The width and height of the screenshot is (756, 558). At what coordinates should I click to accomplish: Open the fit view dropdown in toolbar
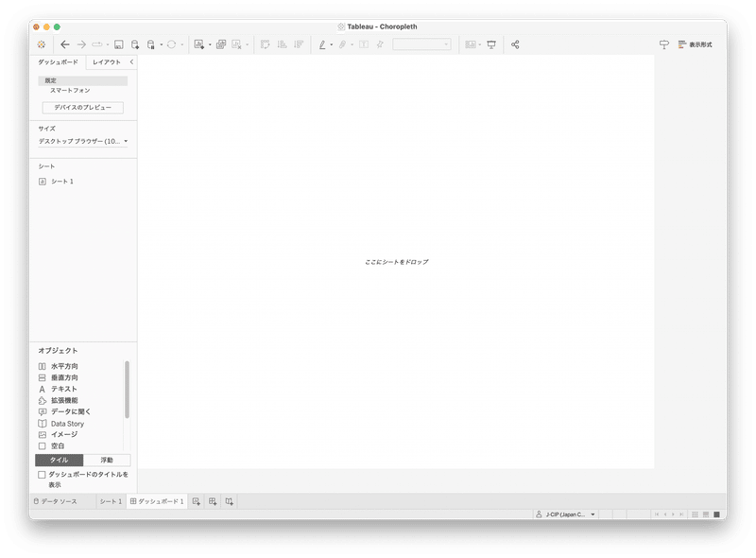click(421, 44)
